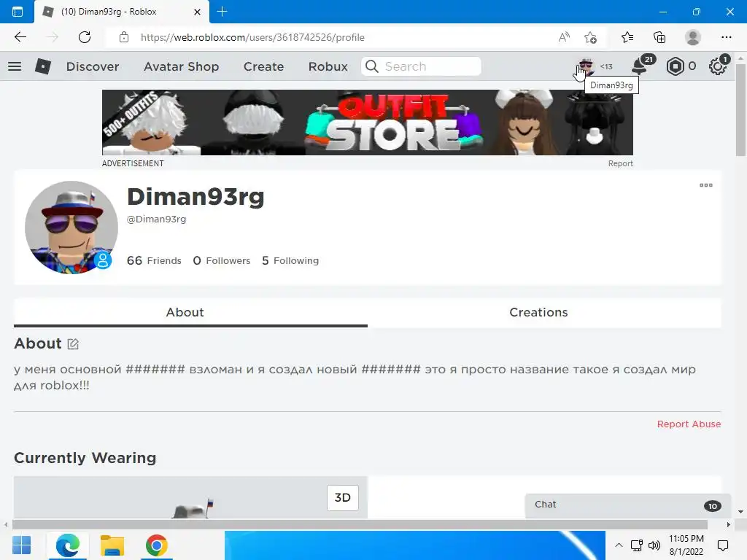747x560 pixels.
Task: Open the three-dot profile options menu
Action: [706, 185]
